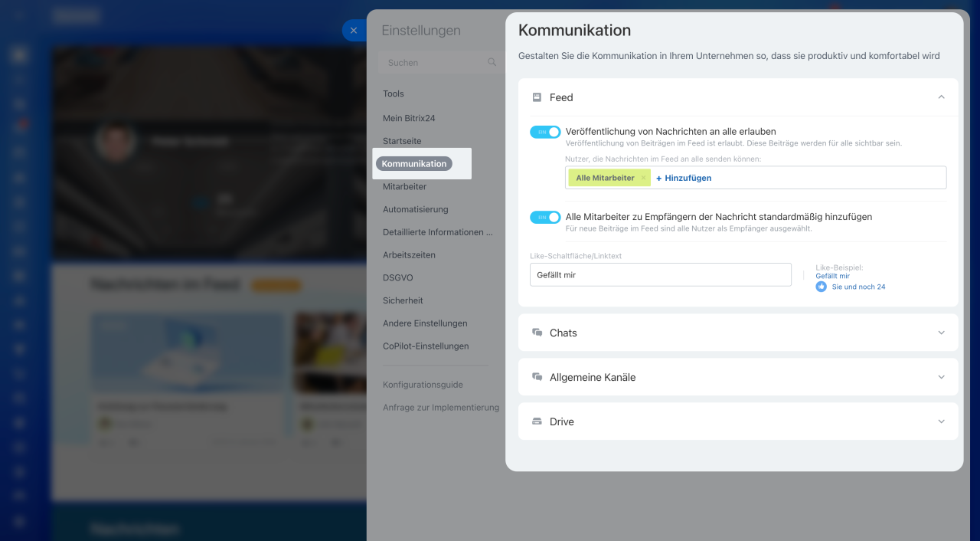Remove the Alle Mitarbeiter tag

point(643,178)
